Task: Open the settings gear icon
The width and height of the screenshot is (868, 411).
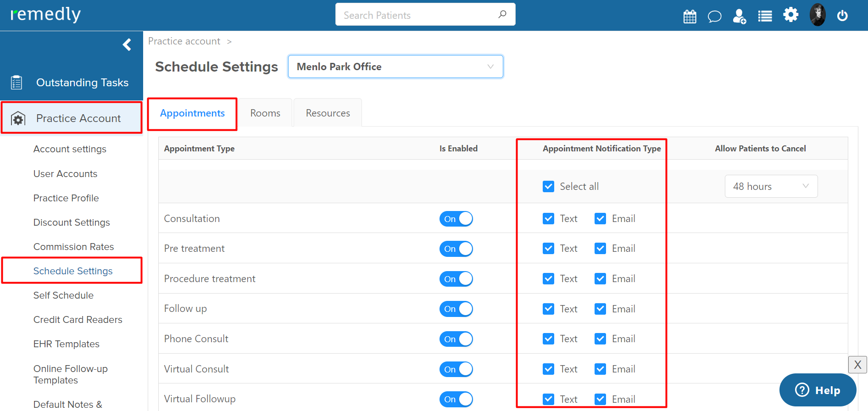Action: pyautogui.click(x=790, y=15)
